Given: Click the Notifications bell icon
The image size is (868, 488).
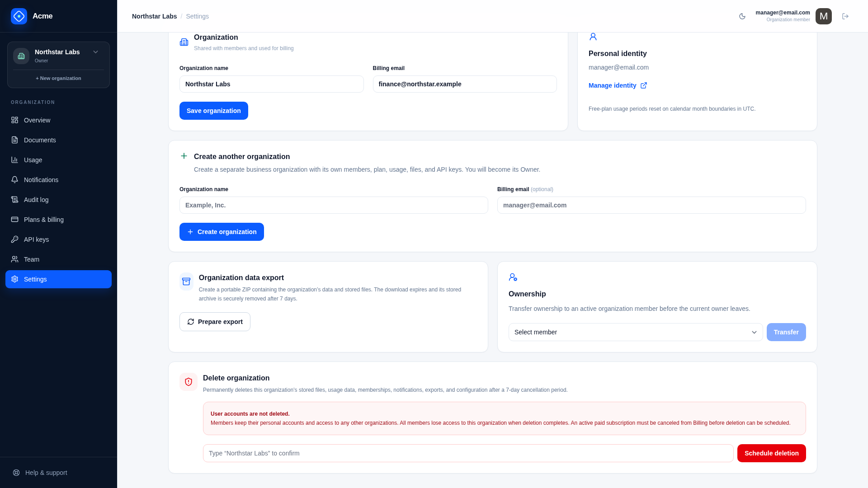Looking at the screenshot, I should tap(14, 180).
